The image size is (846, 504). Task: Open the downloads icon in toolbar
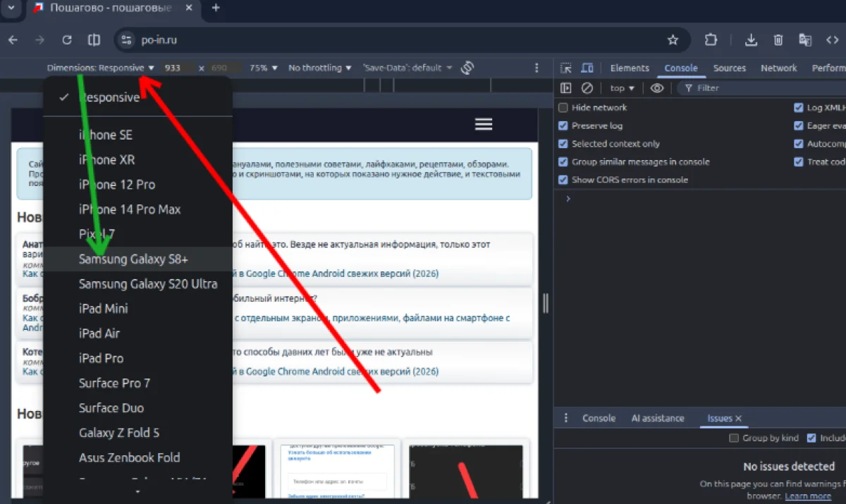[x=751, y=40]
